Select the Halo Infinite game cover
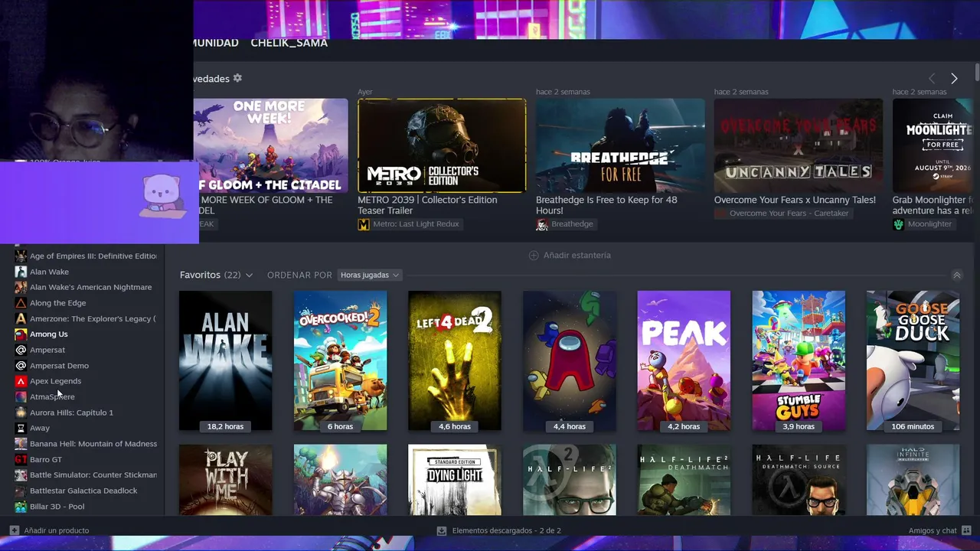Image resolution: width=980 pixels, height=551 pixels. 913,480
